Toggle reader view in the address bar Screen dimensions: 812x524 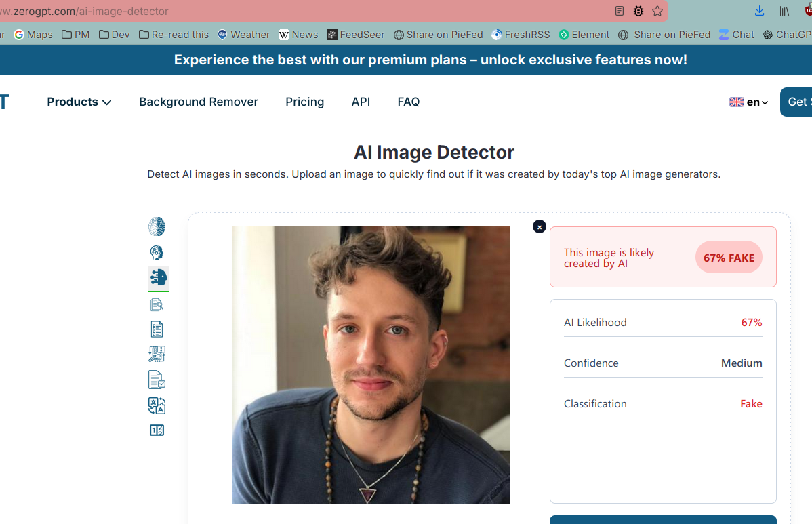[x=620, y=11]
